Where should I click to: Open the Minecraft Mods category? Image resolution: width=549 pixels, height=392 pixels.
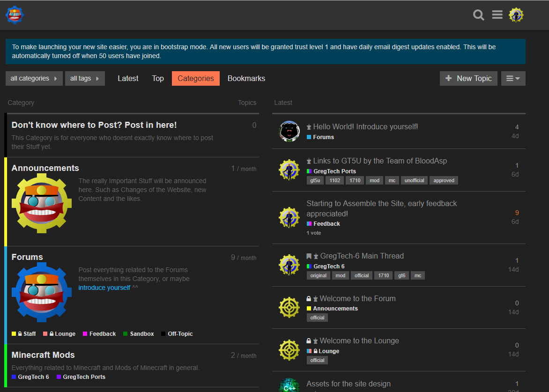(x=43, y=355)
